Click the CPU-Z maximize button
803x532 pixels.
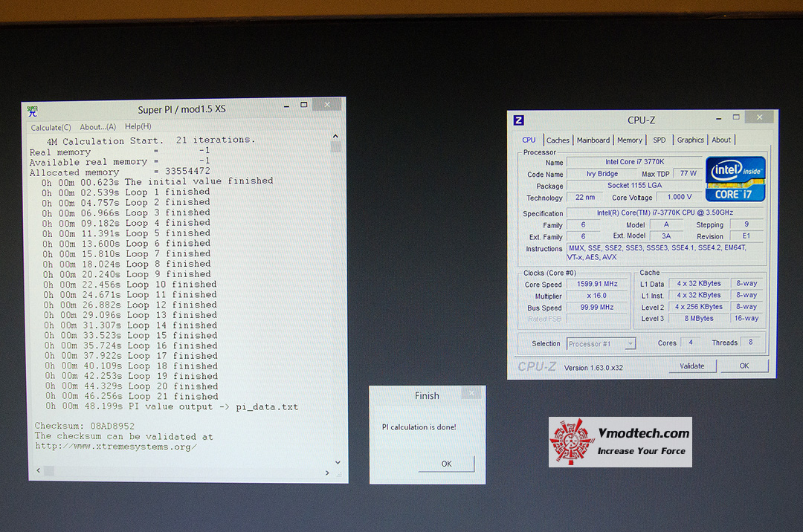tap(736, 117)
